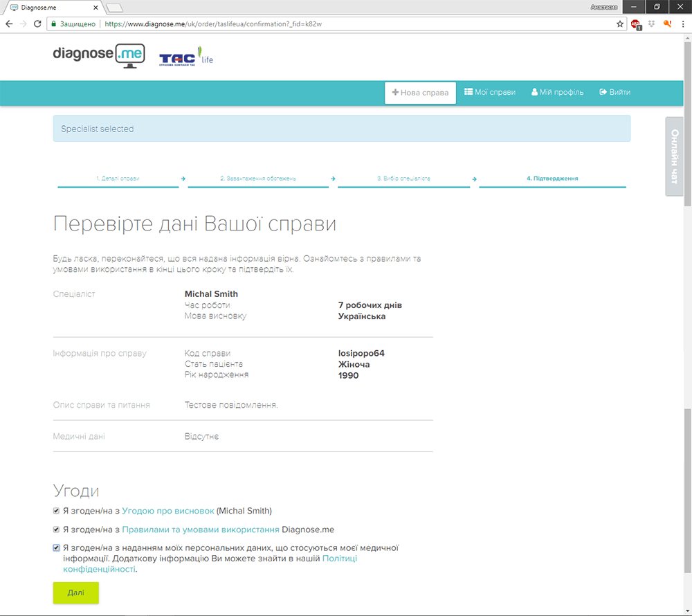Bookmark the page using the star icon
Image resolution: width=692 pixels, height=616 pixels.
[x=621, y=22]
